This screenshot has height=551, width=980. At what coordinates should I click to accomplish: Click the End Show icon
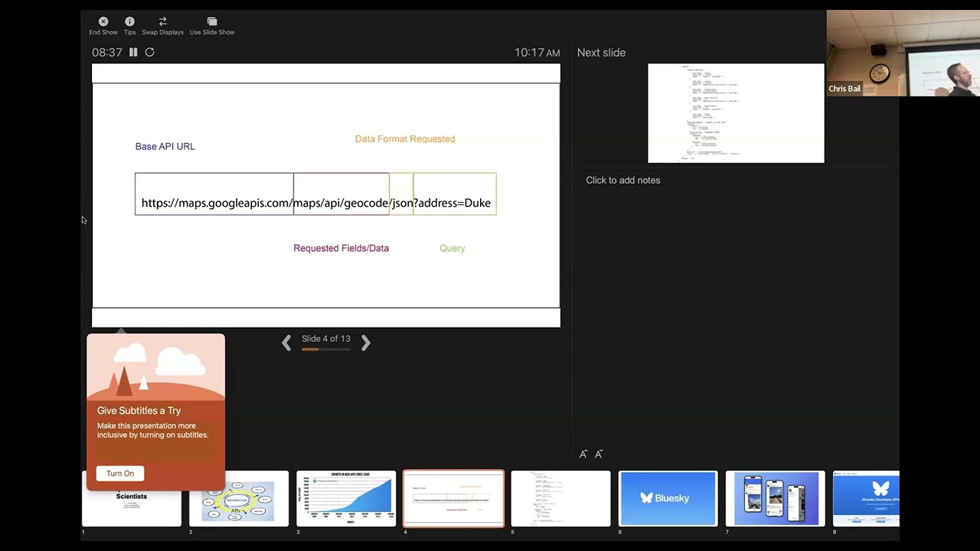coord(103,21)
